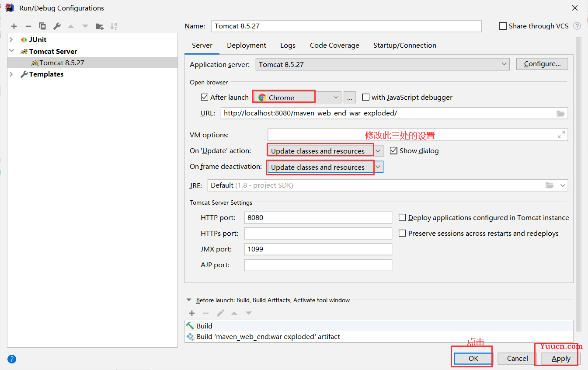Remove before launch task minus icon

click(206, 313)
